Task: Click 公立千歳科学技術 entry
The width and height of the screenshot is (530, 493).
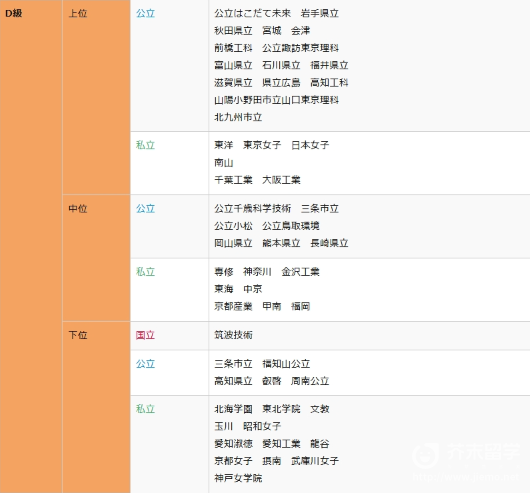Action: tap(252, 208)
